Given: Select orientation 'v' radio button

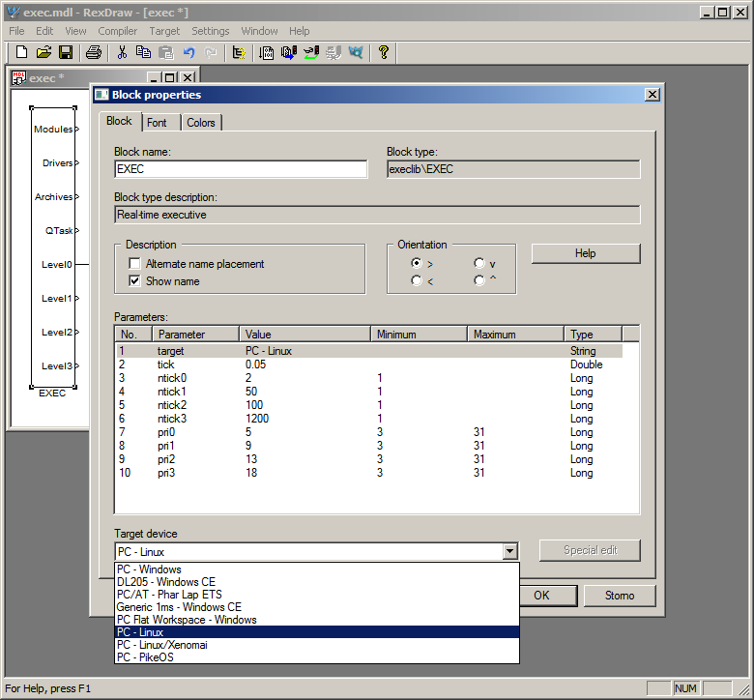Looking at the screenshot, I should 478,263.
